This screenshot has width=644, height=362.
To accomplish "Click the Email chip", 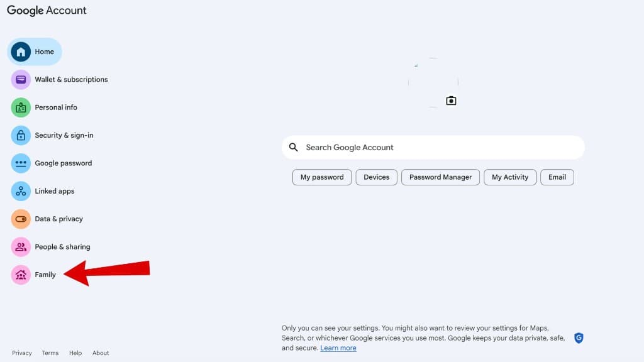I will tap(557, 177).
